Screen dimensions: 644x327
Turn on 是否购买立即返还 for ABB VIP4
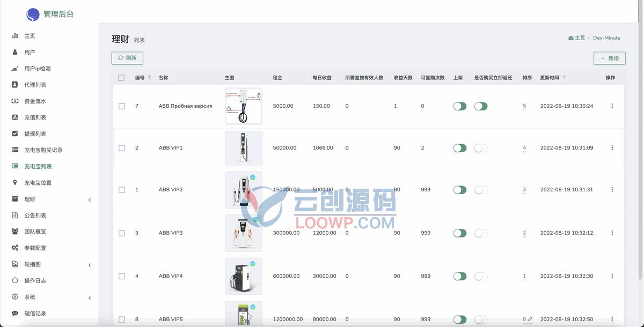481,276
